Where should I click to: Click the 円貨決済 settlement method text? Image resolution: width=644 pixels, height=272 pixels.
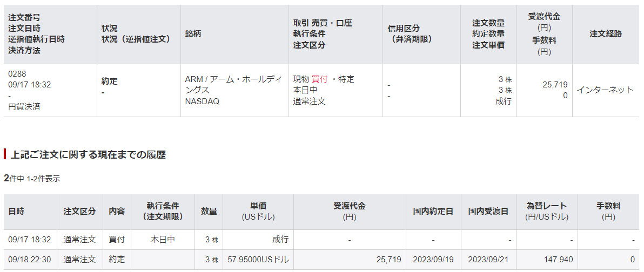(x=24, y=106)
